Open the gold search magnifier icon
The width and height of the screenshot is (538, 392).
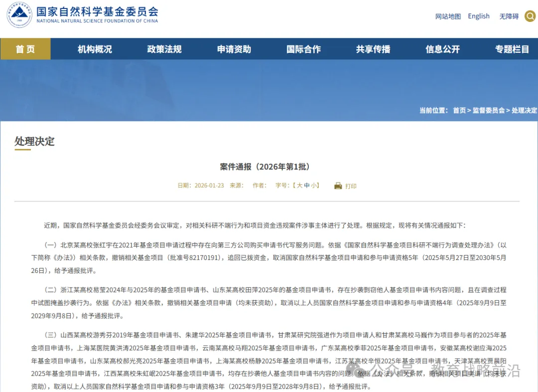(531, 16)
